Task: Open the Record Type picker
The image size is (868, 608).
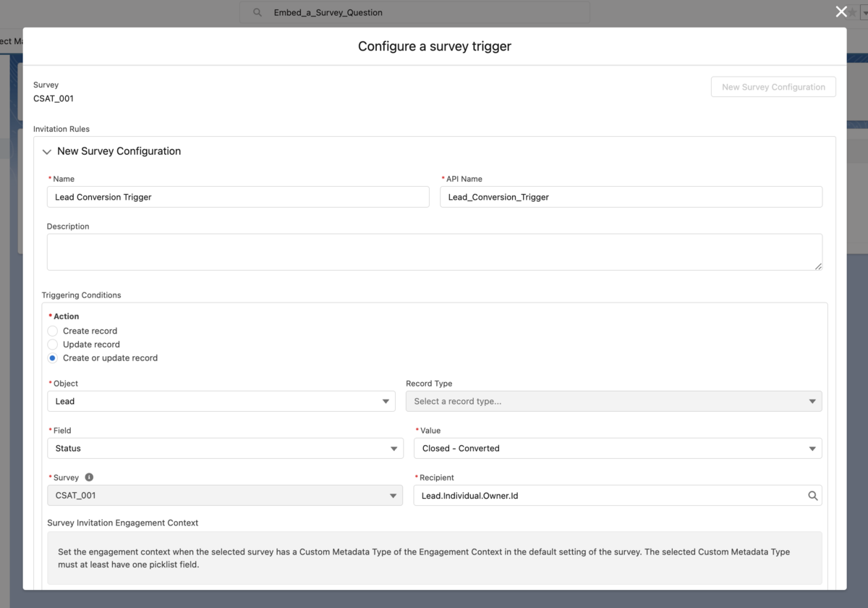Action: 613,401
